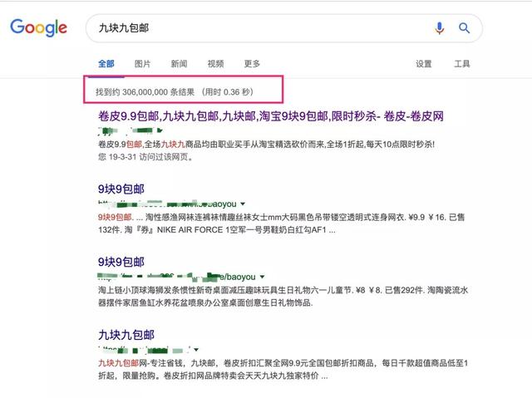Open the 9块9包邮 result about 海狮发条玩具
This screenshot has height=398, width=532.
pyautogui.click(x=121, y=262)
